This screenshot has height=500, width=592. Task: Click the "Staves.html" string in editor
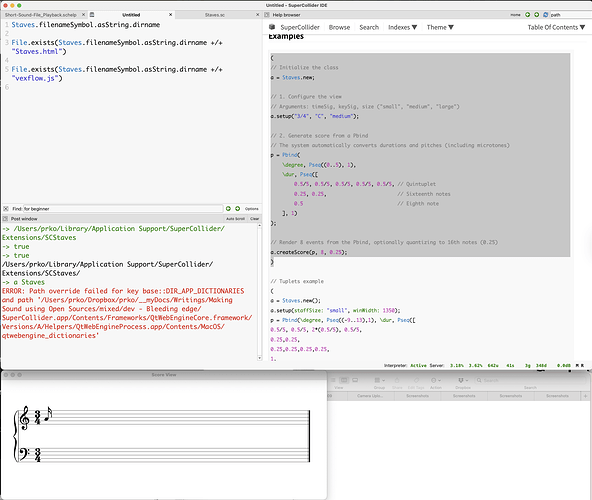coord(37,51)
